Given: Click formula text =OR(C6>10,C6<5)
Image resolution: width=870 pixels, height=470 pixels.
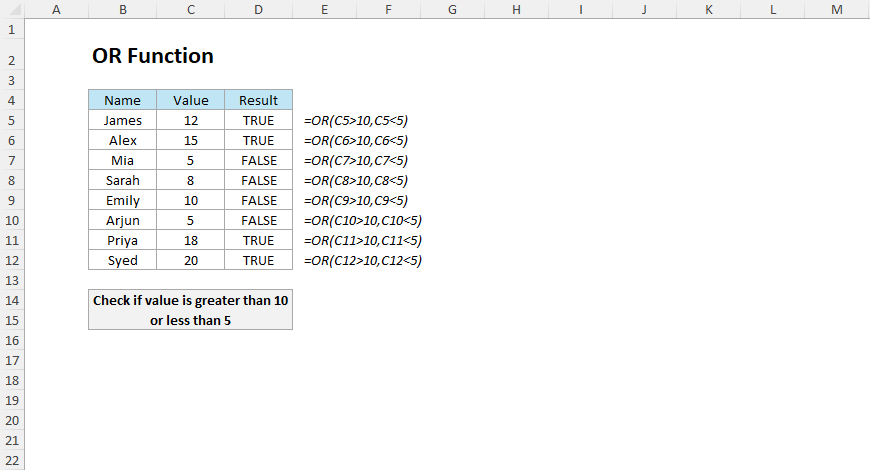Looking at the screenshot, I should click(356, 140).
